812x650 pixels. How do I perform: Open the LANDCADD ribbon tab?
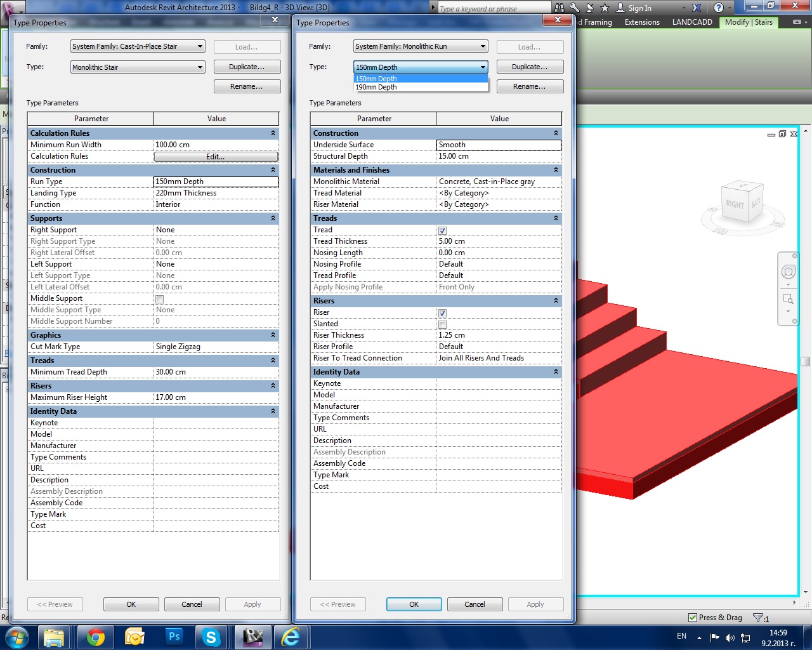click(x=692, y=22)
